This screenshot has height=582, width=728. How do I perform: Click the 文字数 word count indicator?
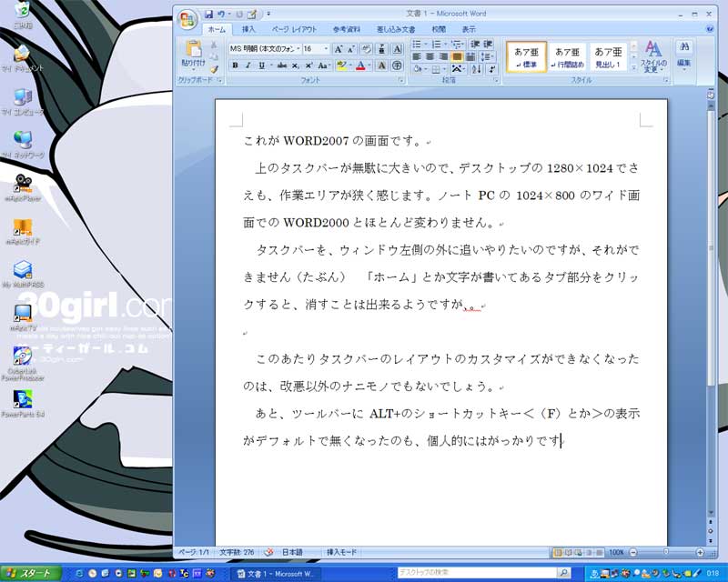pyautogui.click(x=237, y=552)
